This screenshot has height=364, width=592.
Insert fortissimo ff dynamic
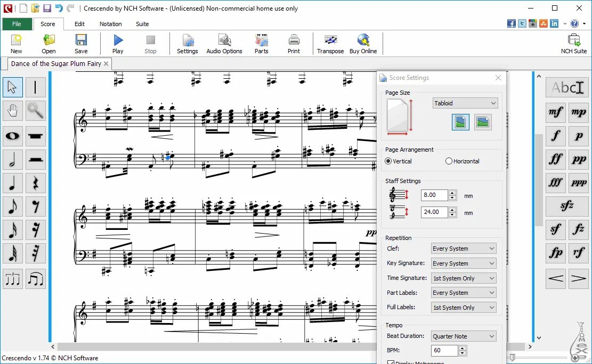coord(555,159)
